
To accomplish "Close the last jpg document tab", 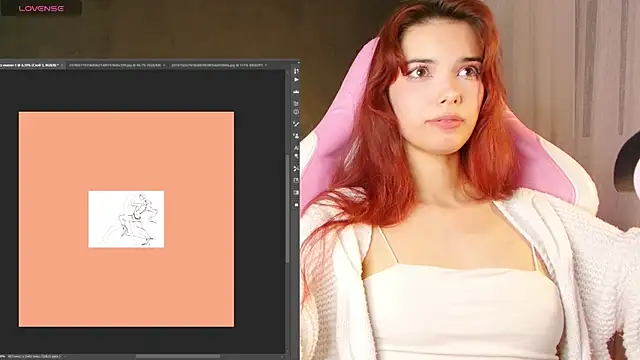I will click(x=266, y=65).
